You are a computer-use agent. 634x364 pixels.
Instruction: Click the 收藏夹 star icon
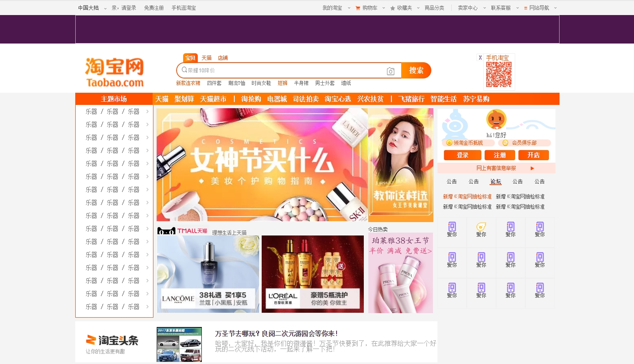[393, 8]
